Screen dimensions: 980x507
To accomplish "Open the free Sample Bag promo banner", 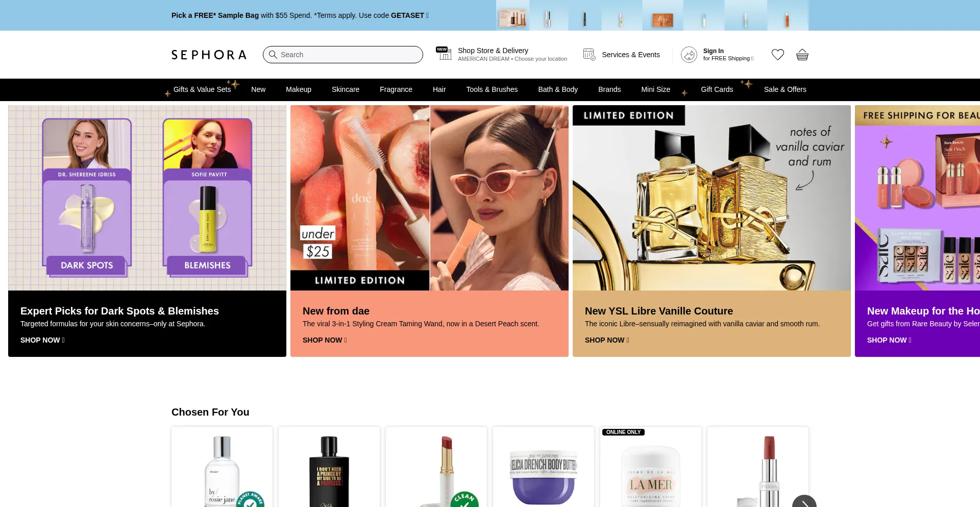I will pyautogui.click(x=300, y=15).
